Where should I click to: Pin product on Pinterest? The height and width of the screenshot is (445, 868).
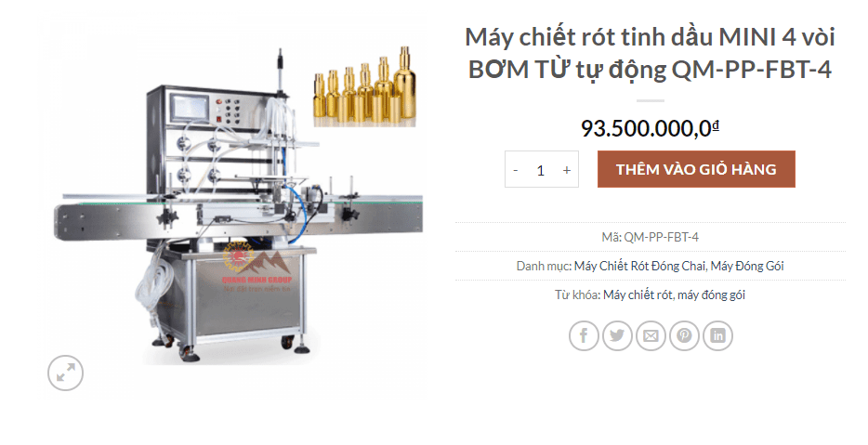(684, 335)
